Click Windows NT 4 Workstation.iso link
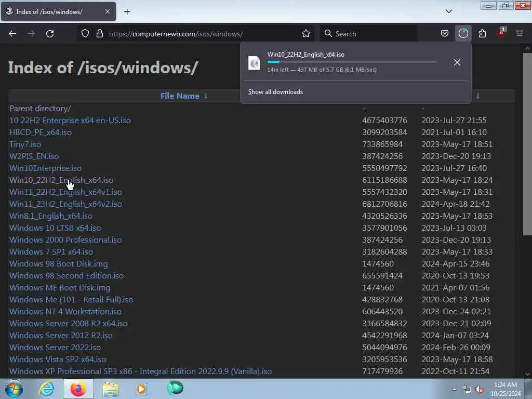Image resolution: width=532 pixels, height=399 pixels. (x=65, y=312)
